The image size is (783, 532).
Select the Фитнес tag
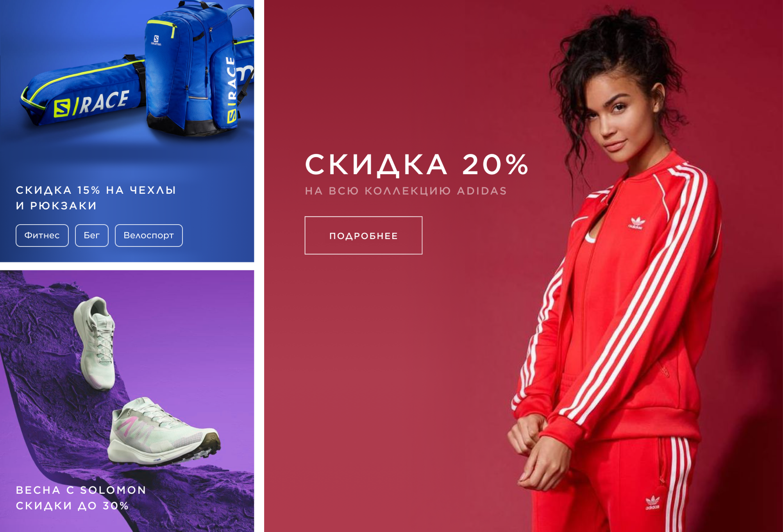point(42,236)
